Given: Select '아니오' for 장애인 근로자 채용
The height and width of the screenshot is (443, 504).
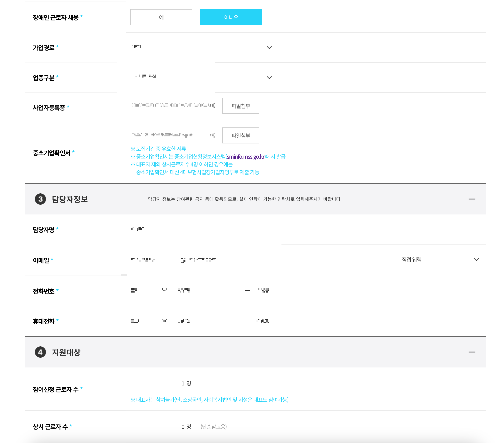Looking at the screenshot, I should [231, 17].
